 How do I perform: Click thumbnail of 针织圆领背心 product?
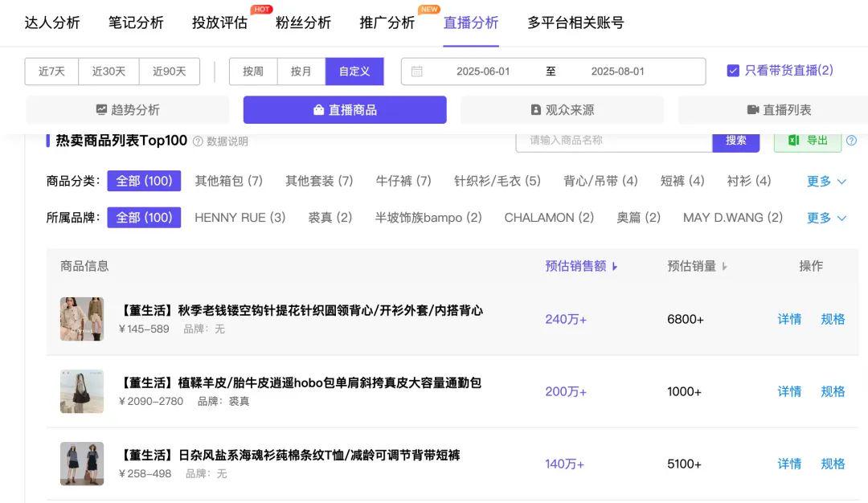pos(82,319)
